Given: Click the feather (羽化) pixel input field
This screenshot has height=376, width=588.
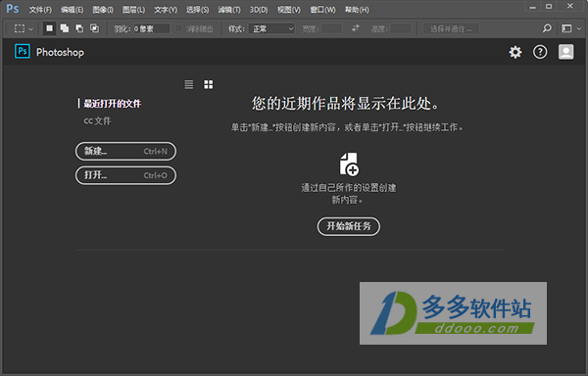Looking at the screenshot, I should coord(151,28).
